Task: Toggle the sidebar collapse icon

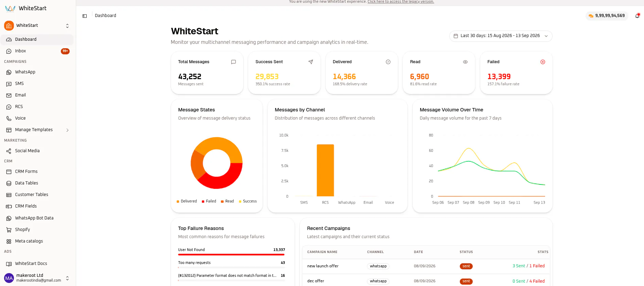Action: [85, 16]
